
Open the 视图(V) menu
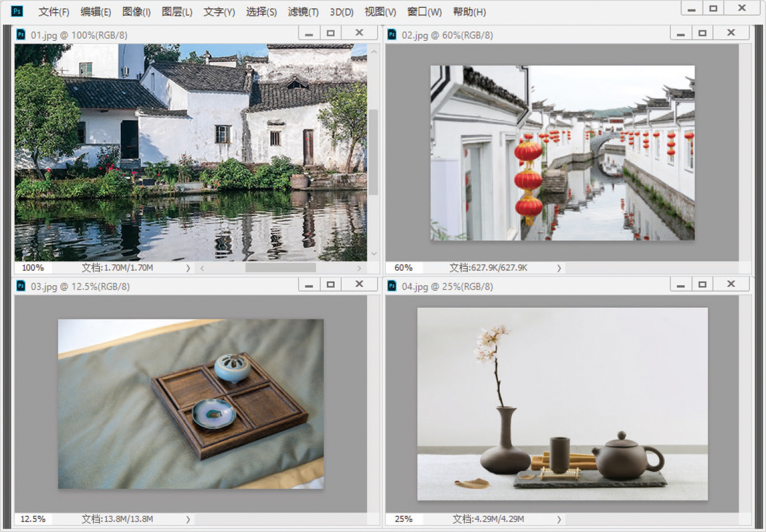tap(380, 12)
